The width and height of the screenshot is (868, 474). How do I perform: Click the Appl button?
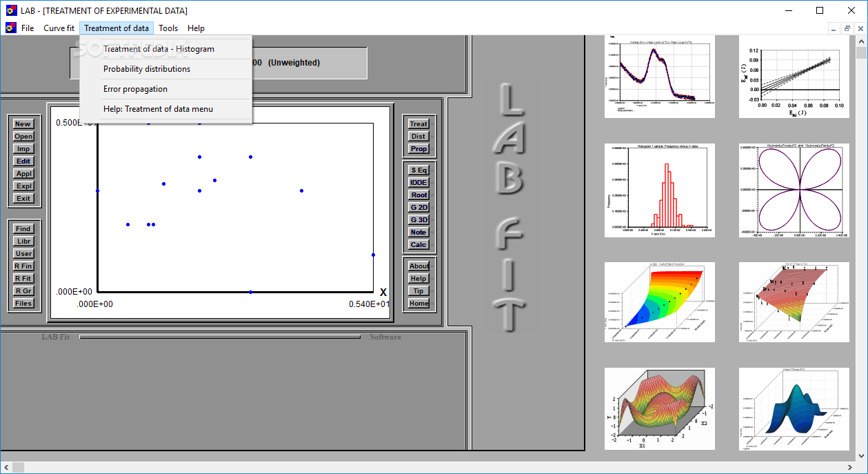tap(23, 174)
